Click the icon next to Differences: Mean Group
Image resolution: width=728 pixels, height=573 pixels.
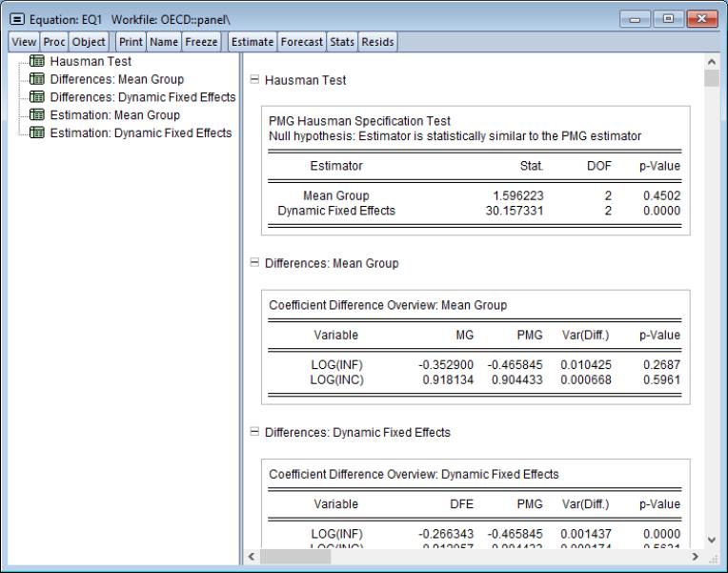tap(39, 79)
